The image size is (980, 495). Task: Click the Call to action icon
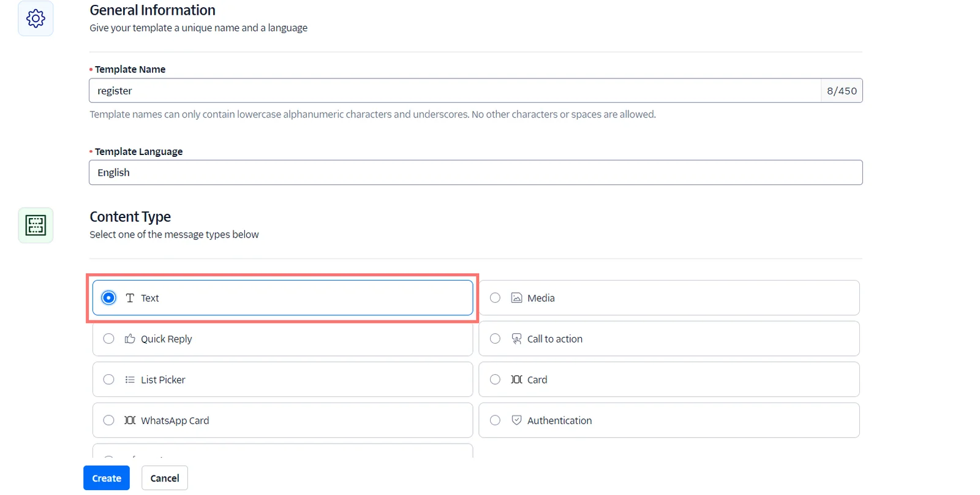click(x=516, y=339)
